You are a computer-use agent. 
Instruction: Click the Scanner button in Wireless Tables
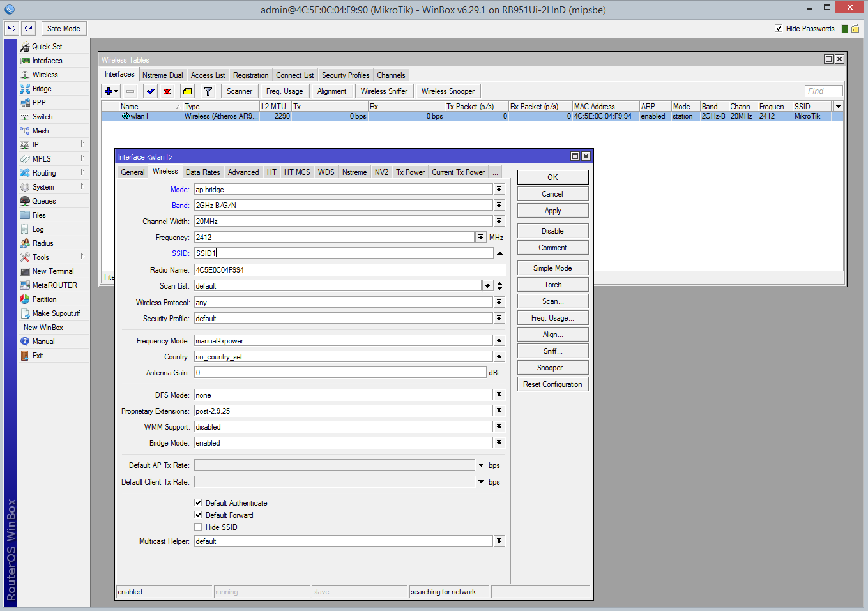[x=240, y=91]
